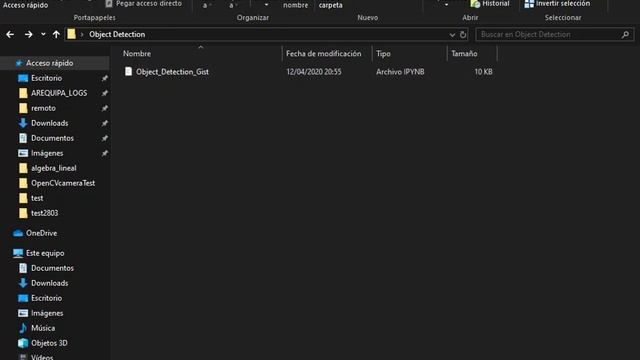Open the test folder
The image size is (640, 360).
pos(37,198)
